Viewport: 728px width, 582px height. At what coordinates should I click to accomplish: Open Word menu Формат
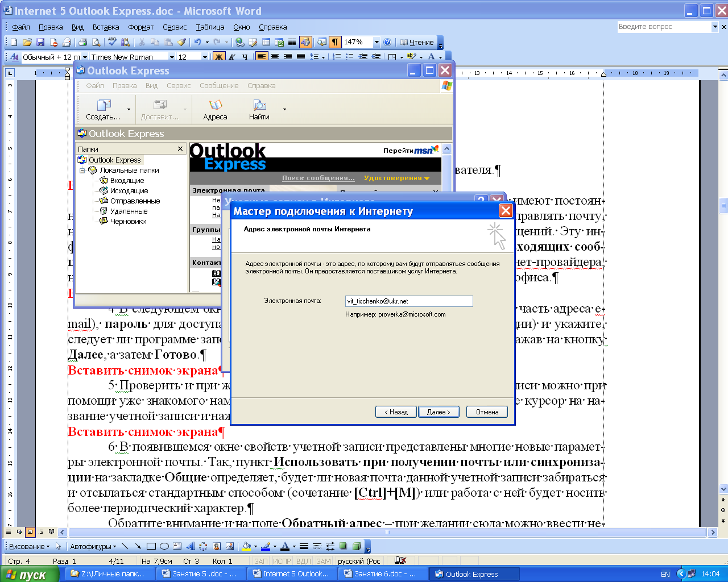pos(140,27)
